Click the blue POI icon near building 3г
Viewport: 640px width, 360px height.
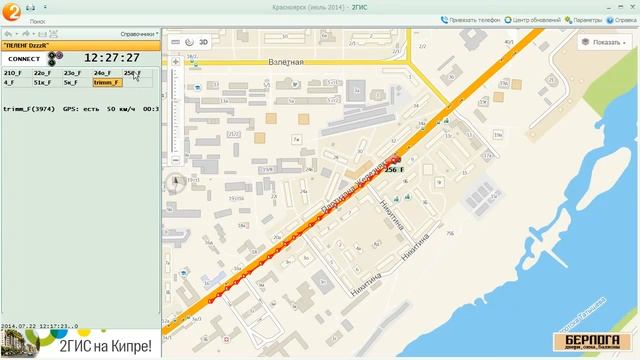click(184, 273)
